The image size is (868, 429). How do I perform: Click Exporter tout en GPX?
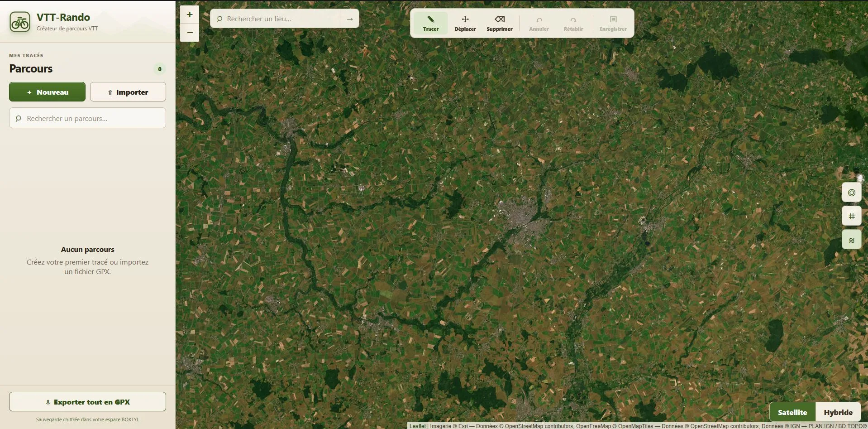coord(87,402)
